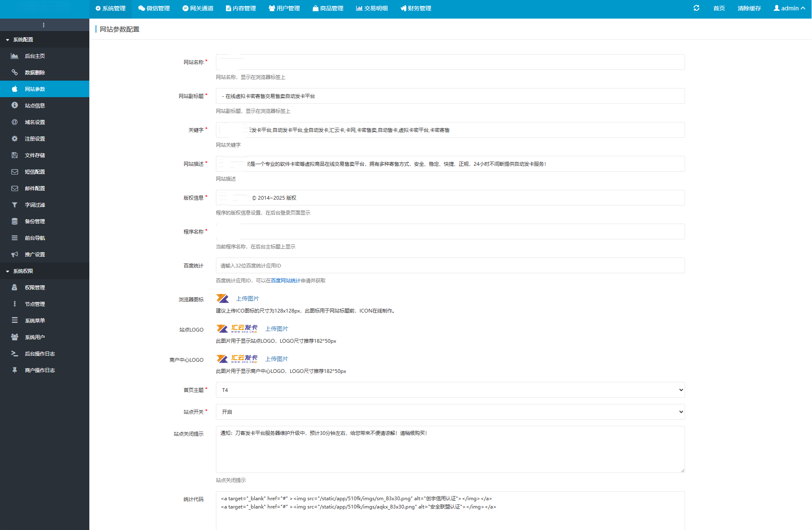Open the 百度网站统计 link
The height and width of the screenshot is (530, 812).
point(285,281)
